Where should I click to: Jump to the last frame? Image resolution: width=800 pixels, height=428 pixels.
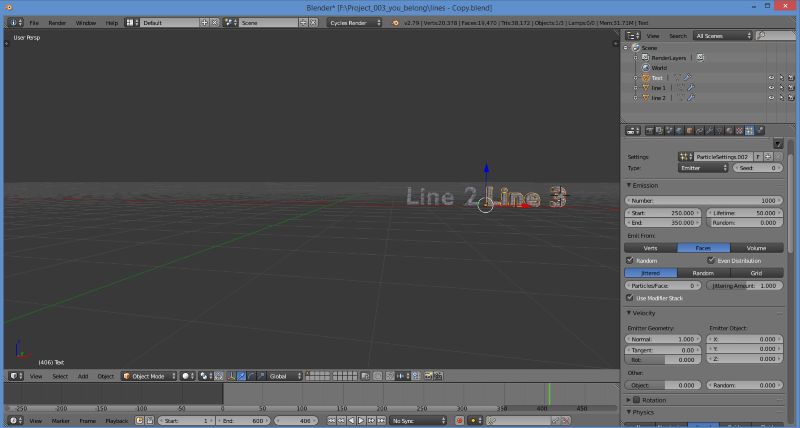click(381, 421)
